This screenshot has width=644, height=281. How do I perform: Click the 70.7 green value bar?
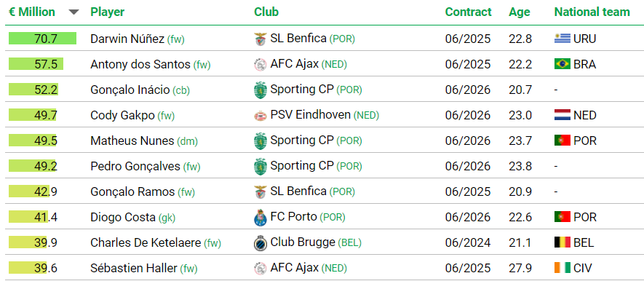click(x=43, y=39)
